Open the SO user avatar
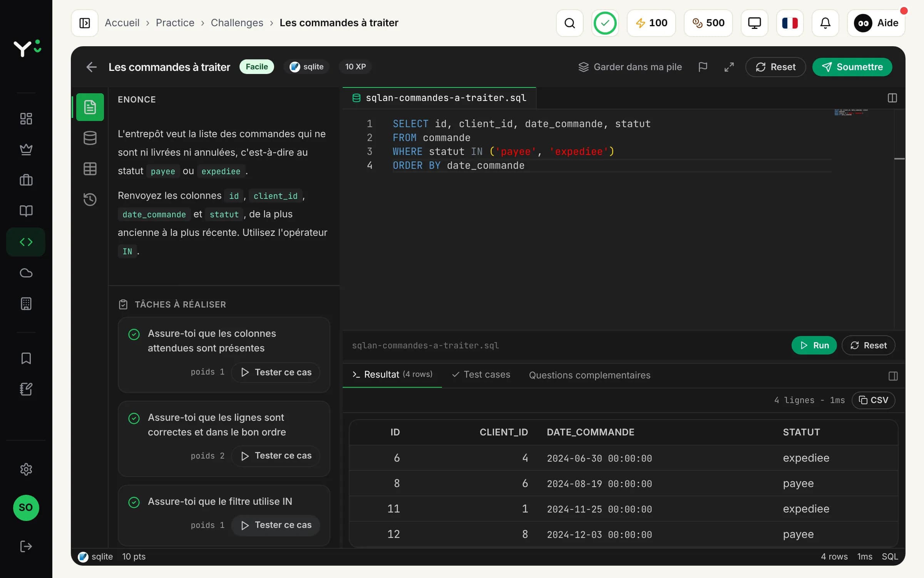Viewport: 924px width, 578px height. [26, 508]
